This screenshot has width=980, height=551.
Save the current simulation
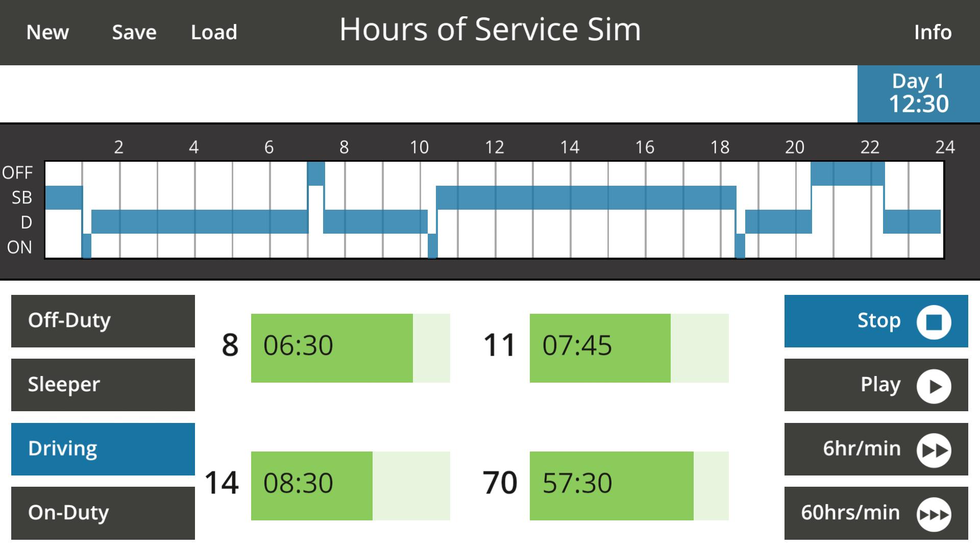pyautogui.click(x=133, y=32)
